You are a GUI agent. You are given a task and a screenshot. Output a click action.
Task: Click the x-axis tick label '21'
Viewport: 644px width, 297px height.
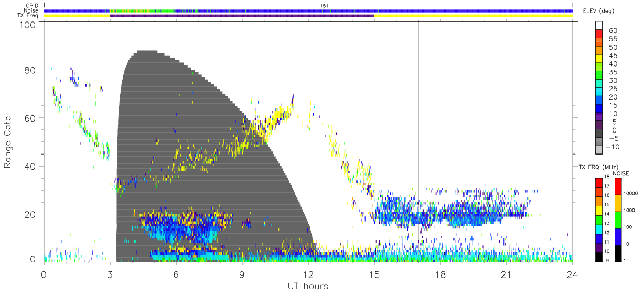point(506,274)
